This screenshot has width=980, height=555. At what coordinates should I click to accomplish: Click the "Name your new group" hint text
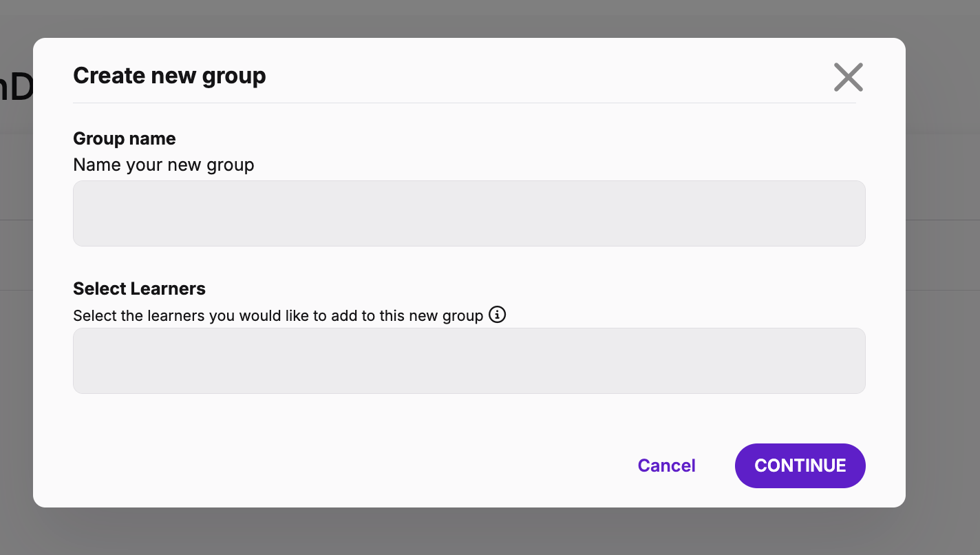click(164, 165)
